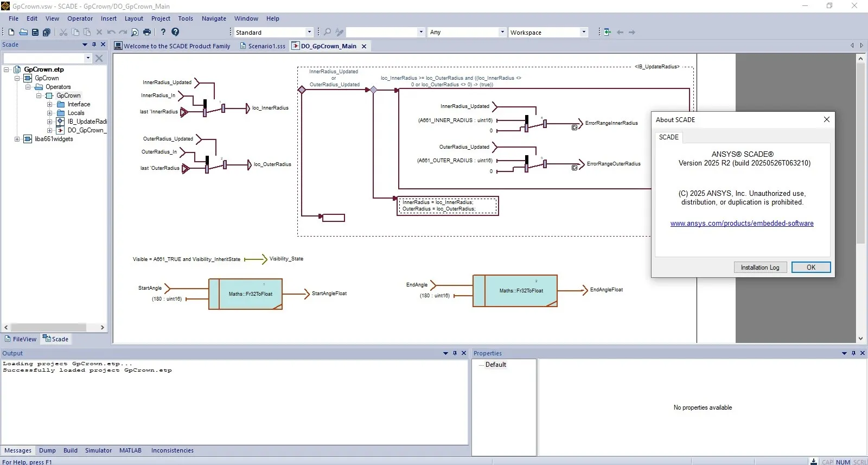Pin the Properties panel

tap(853, 353)
